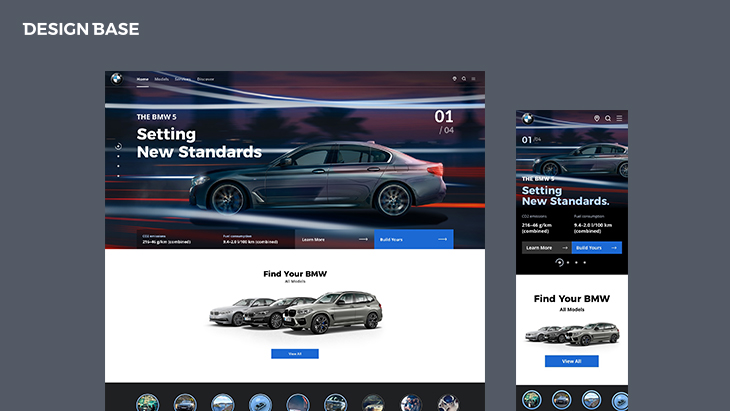The width and height of the screenshot is (730, 411).
Task: Click the DESIGN BASE logo text
Action: (81, 29)
